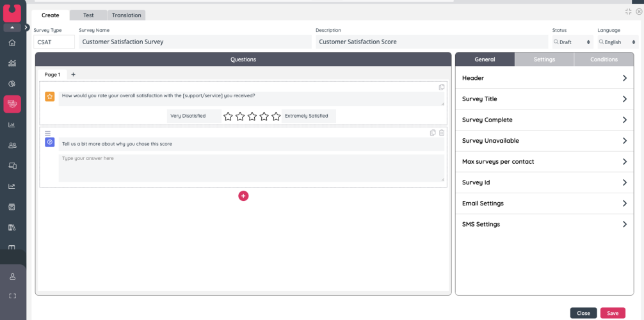
Task: Add a new question with red plus button
Action: click(x=243, y=196)
